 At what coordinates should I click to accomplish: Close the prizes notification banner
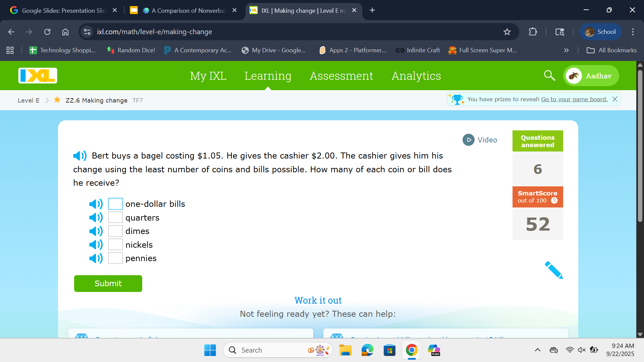(x=615, y=99)
